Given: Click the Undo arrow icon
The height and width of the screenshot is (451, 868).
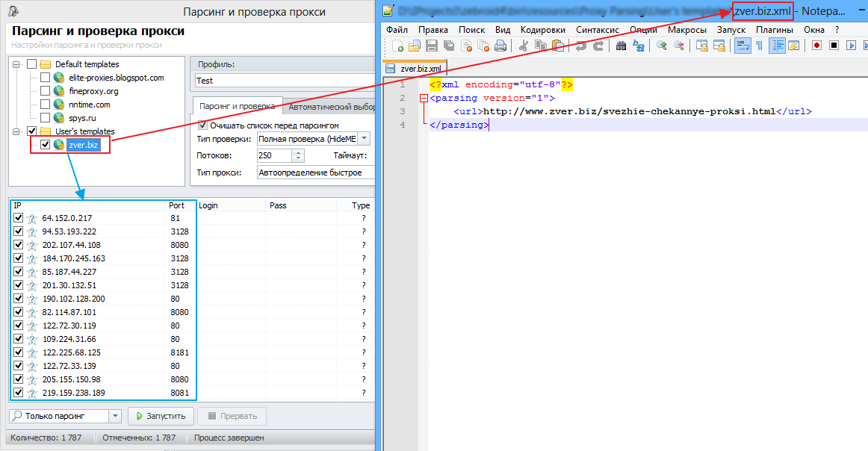Looking at the screenshot, I should coord(582,46).
